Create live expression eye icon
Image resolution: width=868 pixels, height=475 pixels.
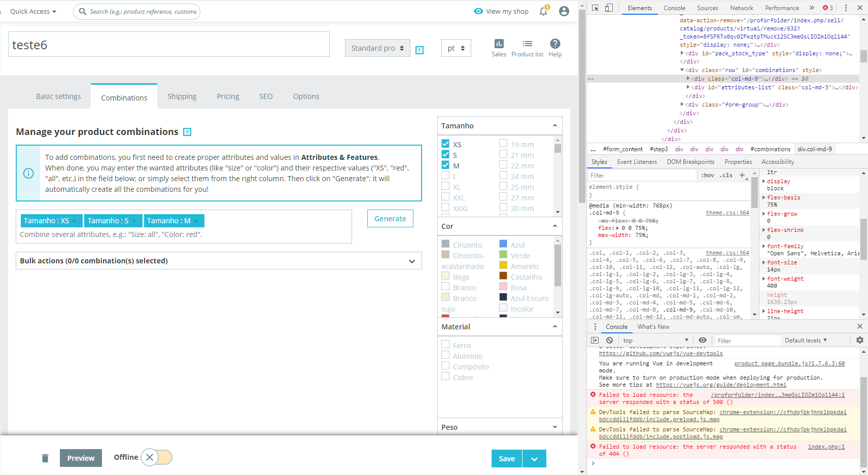pos(703,341)
